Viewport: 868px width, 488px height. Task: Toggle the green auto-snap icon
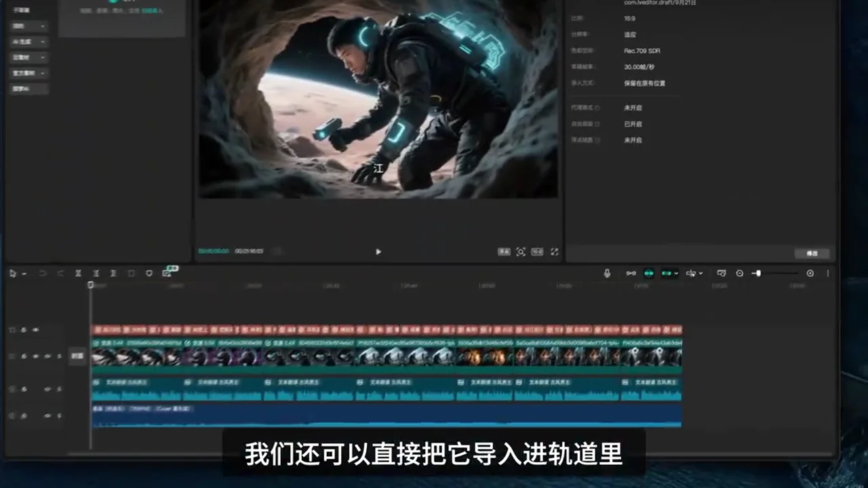point(649,273)
